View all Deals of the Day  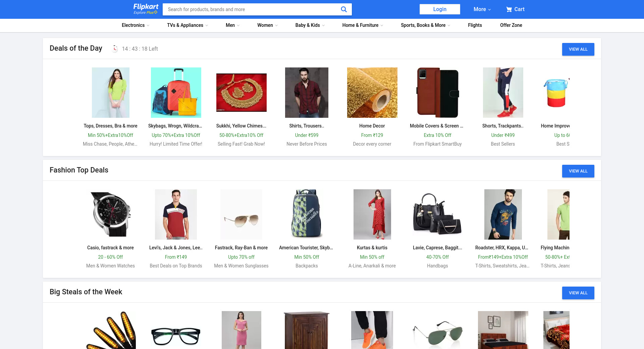(578, 49)
